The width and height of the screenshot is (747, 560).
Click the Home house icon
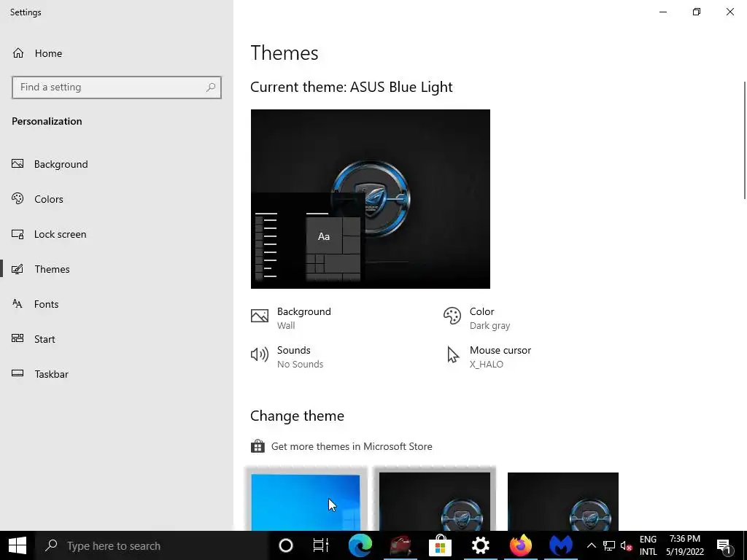coord(18,53)
